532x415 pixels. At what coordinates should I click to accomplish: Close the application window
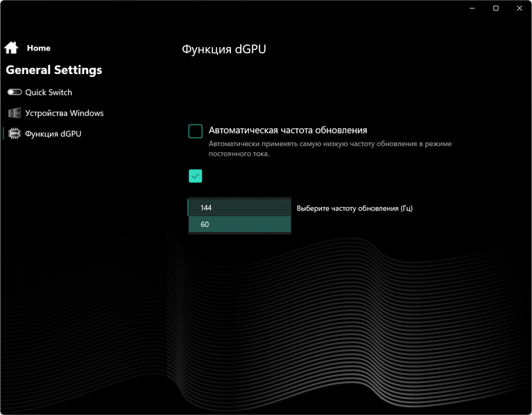pyautogui.click(x=520, y=8)
